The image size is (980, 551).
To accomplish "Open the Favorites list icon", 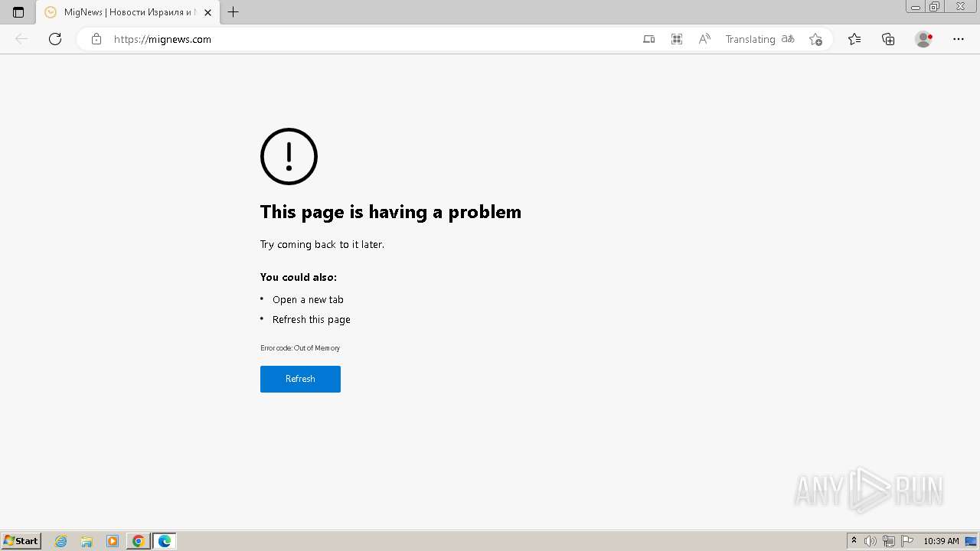I will (854, 39).
